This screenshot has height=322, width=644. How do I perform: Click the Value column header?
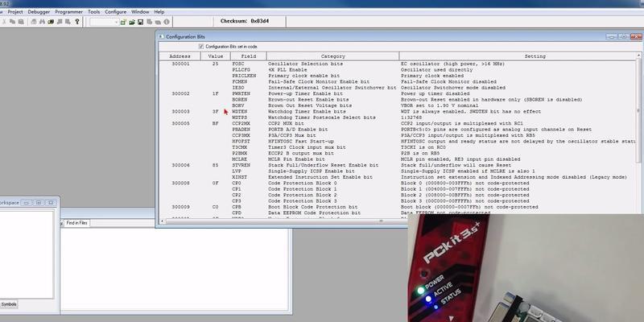pos(216,56)
